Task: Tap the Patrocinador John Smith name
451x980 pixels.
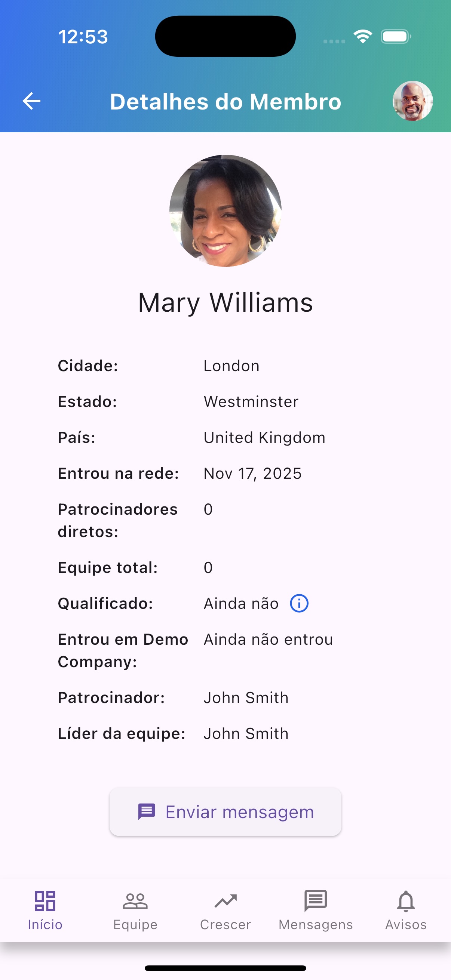Action: click(246, 698)
